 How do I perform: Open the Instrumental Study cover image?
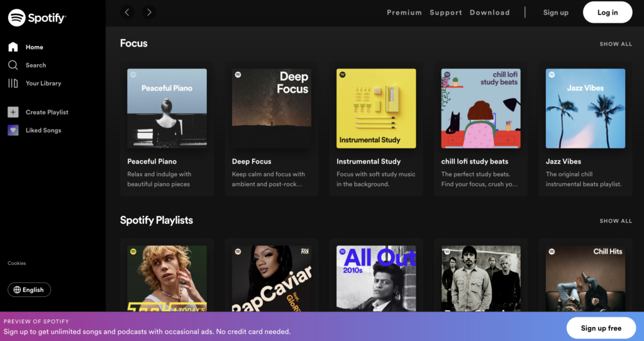point(376,108)
